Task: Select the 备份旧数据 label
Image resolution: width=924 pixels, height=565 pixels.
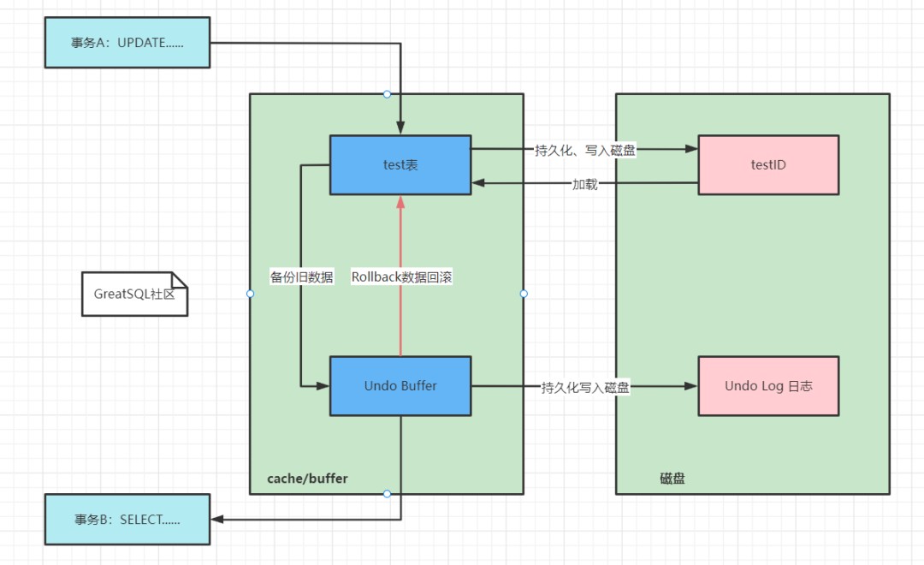Action: [302, 277]
